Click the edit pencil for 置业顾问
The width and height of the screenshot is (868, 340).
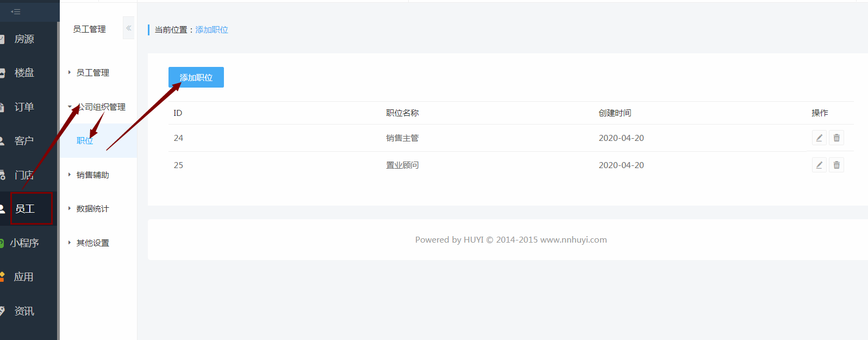(x=819, y=165)
